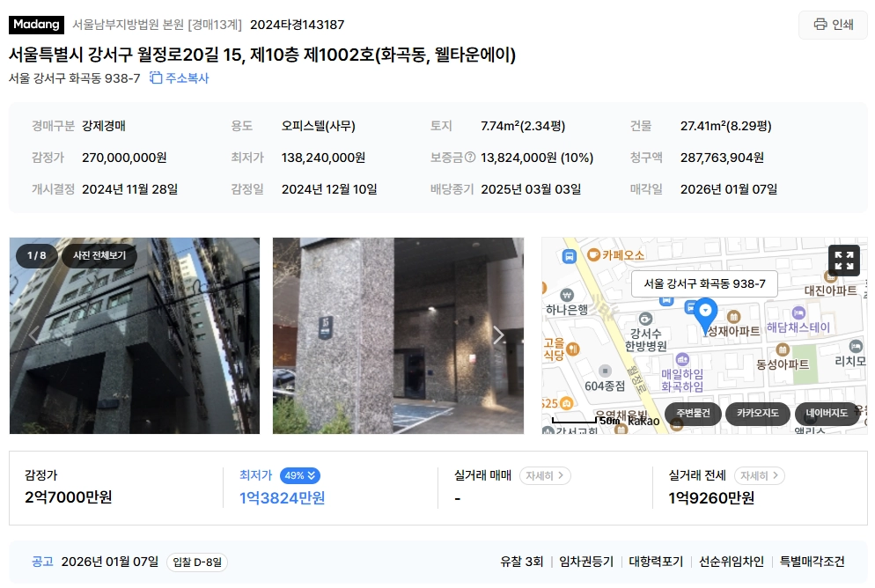Click the 하나은행 bank marker icon
The height and width of the screenshot is (588, 875).
[566, 295]
